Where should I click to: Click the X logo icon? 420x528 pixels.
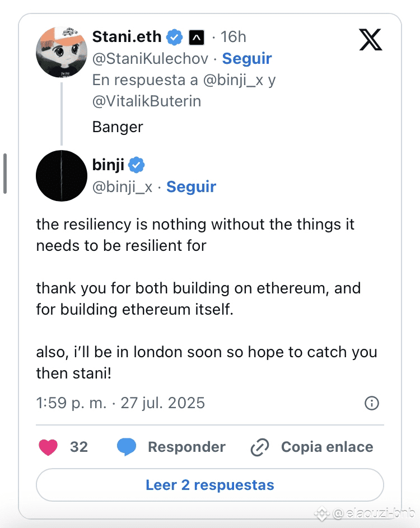coord(371,40)
